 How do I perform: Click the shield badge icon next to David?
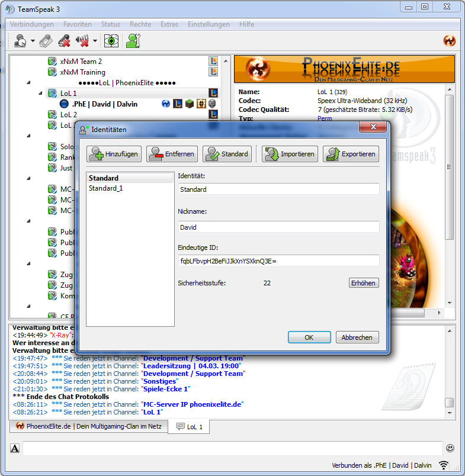coord(212,104)
